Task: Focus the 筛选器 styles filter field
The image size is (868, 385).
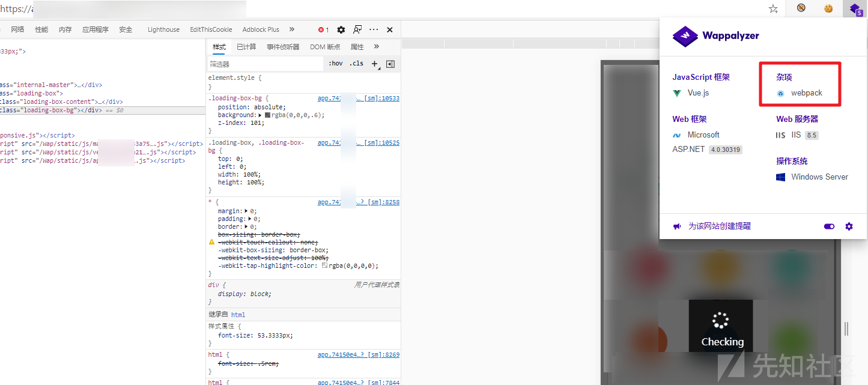Action: pyautogui.click(x=265, y=64)
